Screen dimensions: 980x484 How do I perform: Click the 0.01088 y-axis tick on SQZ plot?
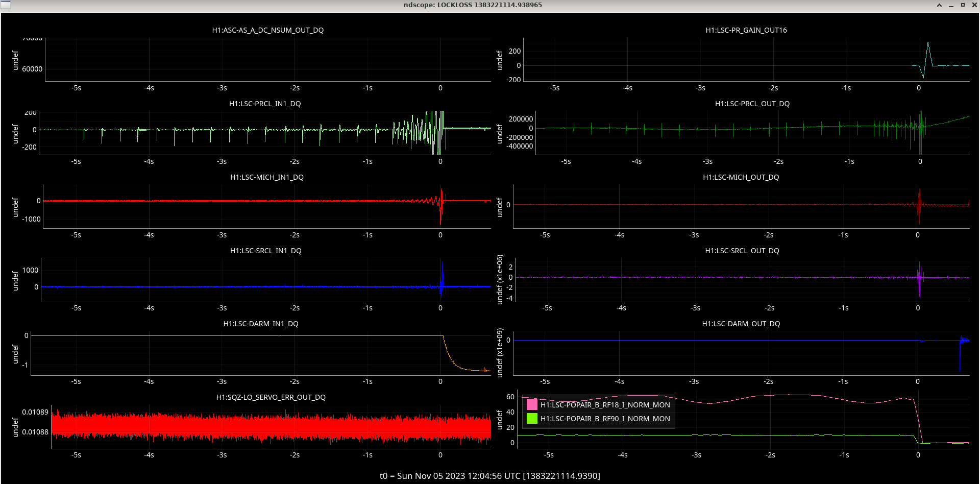35,432
